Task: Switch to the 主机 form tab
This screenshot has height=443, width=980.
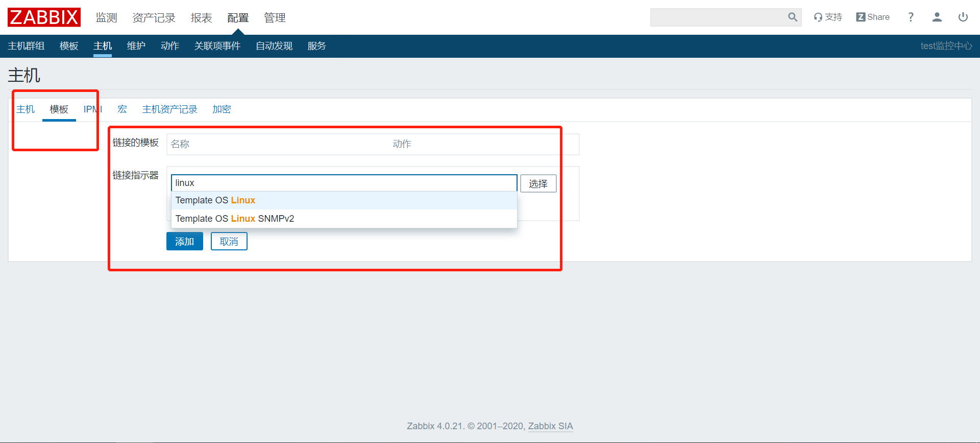Action: click(x=26, y=109)
